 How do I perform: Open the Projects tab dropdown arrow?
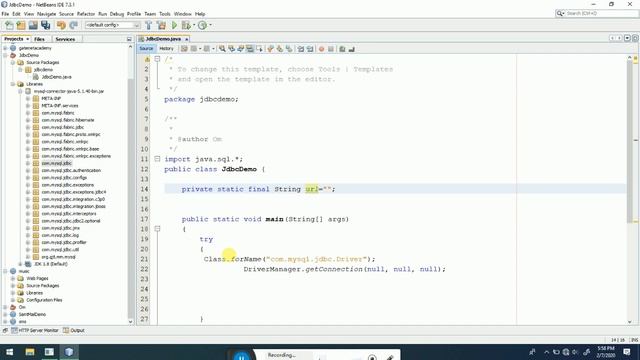[27, 39]
